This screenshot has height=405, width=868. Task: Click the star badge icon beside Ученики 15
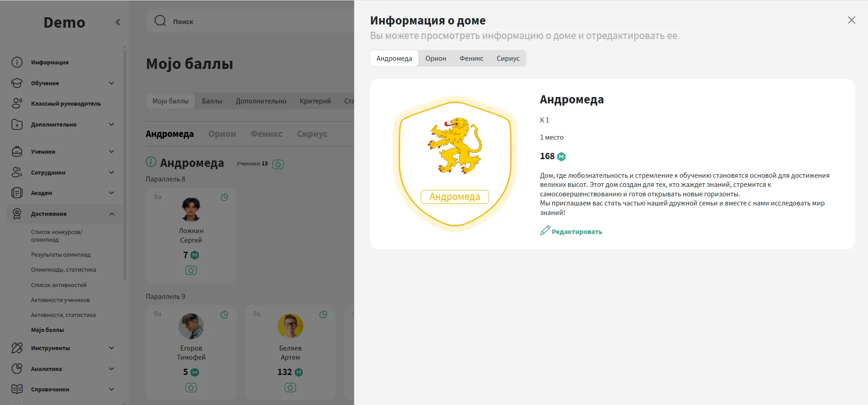click(x=278, y=164)
